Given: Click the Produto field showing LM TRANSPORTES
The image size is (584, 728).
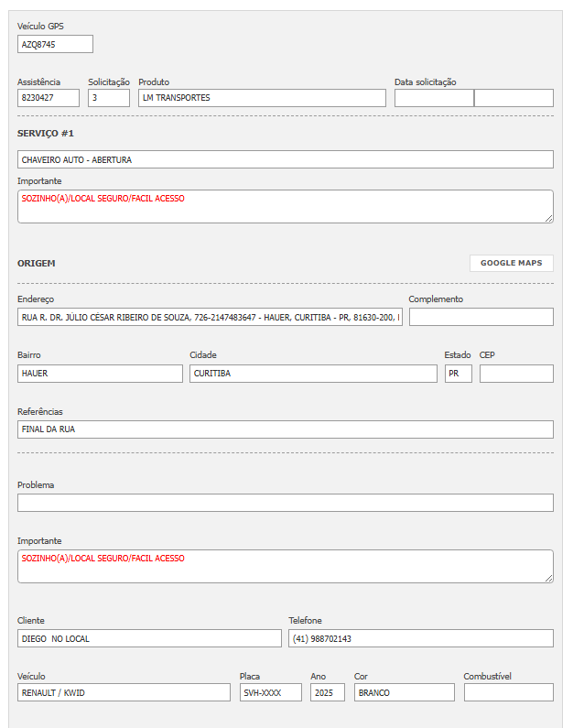Looking at the screenshot, I should 262,98.
